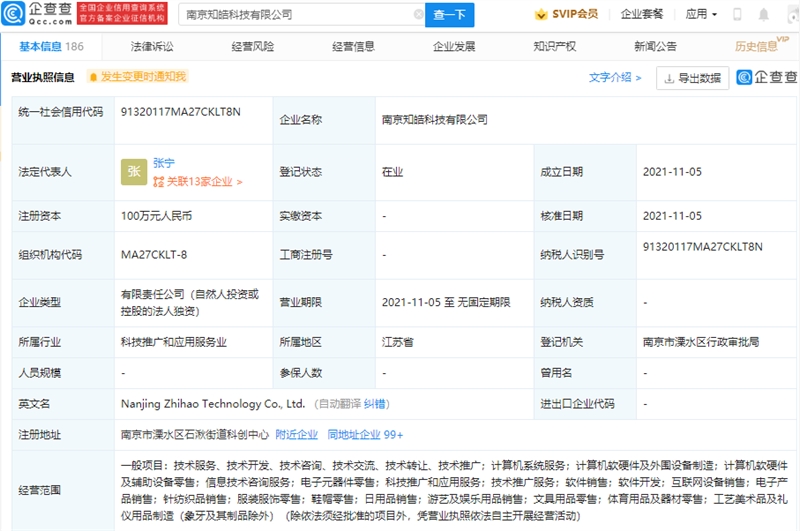Viewport: 800px width, 531px height.
Task: Export data with the 导出数据 button
Action: [x=692, y=78]
